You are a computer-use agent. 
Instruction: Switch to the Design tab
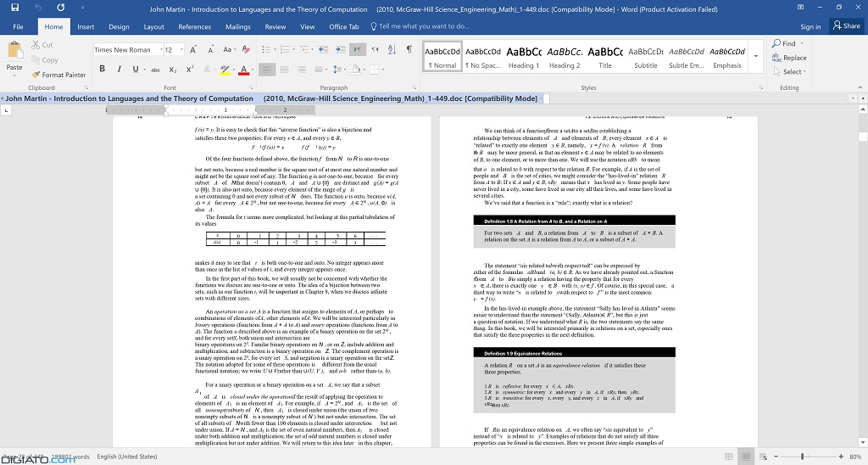(119, 26)
